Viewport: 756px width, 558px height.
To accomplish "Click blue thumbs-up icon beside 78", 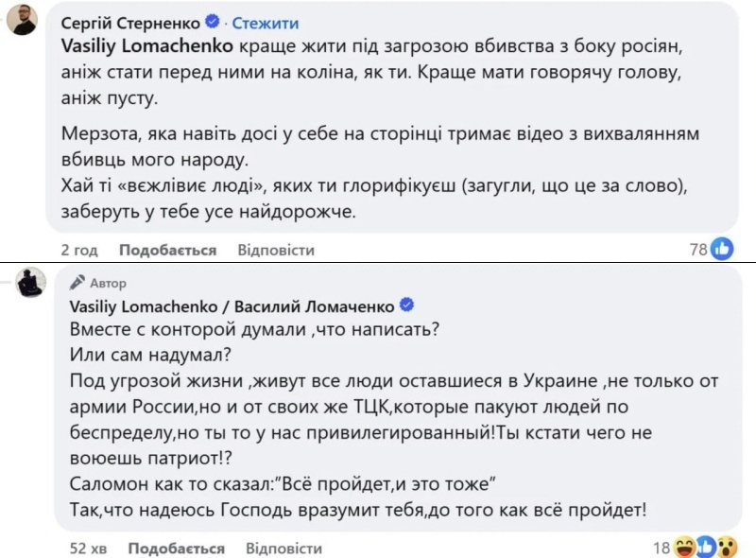I will (722, 250).
